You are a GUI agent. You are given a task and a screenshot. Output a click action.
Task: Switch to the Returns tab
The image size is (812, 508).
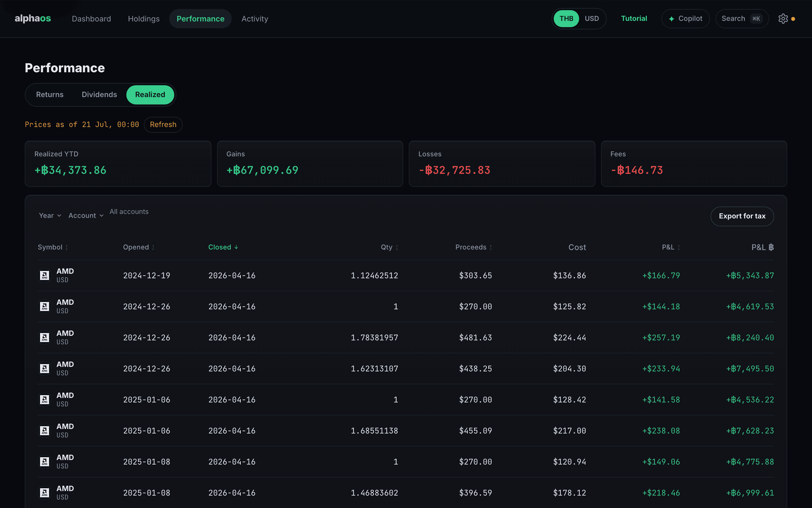coord(50,95)
